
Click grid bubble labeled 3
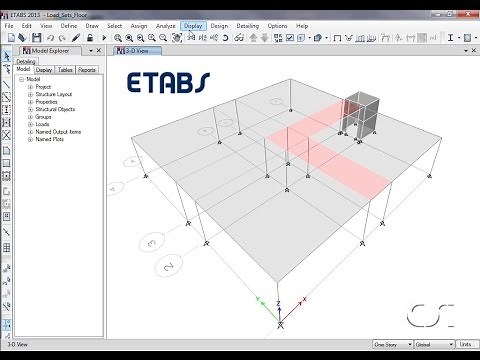(152, 243)
